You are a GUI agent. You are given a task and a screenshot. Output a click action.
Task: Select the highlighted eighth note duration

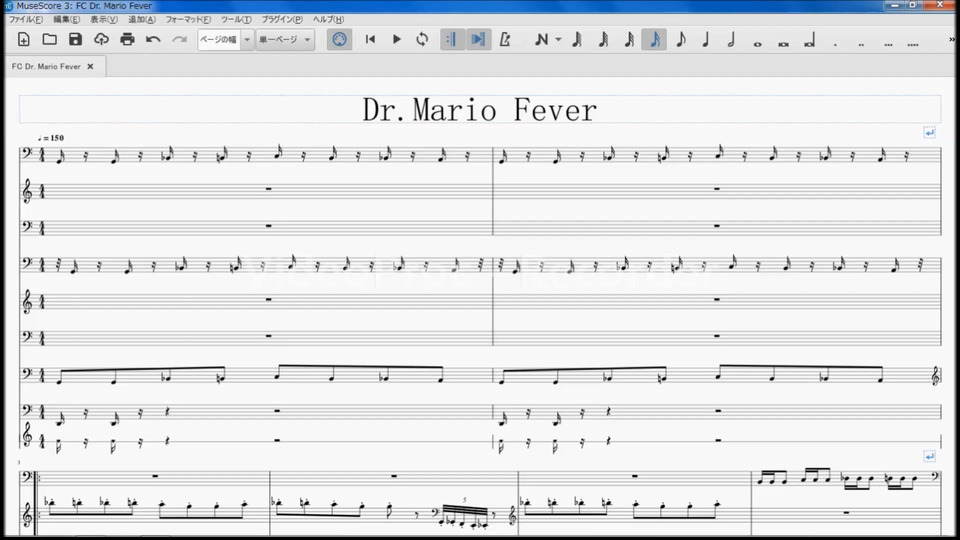point(654,40)
